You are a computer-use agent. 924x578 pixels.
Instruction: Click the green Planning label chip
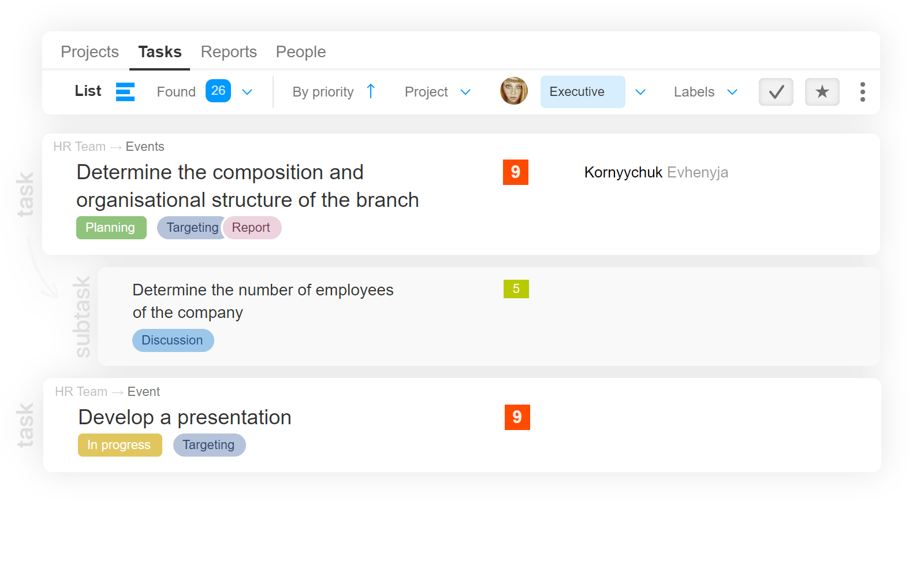(111, 227)
